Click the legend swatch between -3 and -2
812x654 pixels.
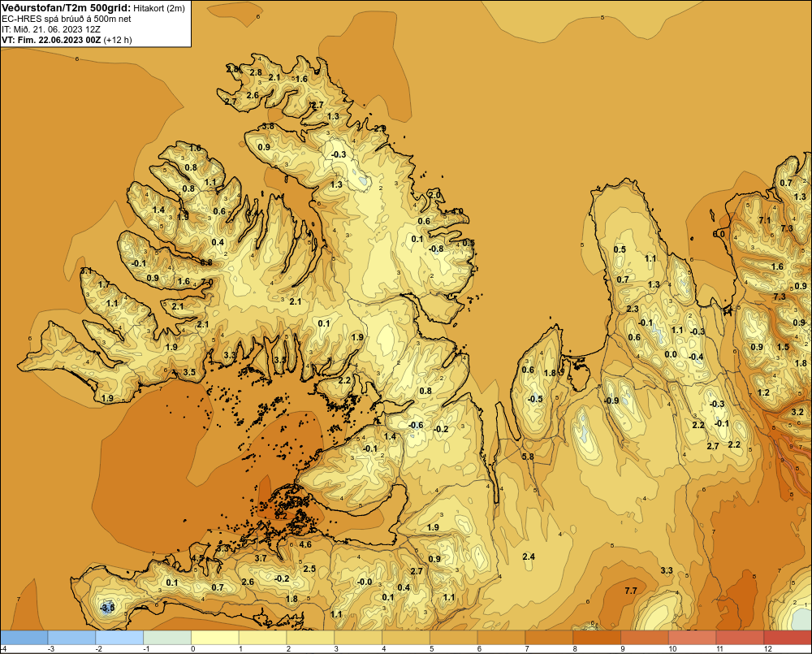(71, 638)
